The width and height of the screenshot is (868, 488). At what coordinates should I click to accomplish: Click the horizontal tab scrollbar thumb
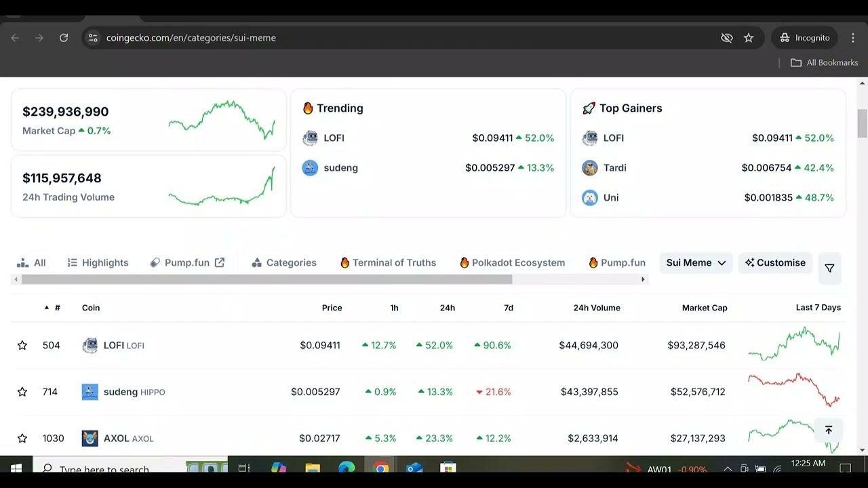click(x=267, y=279)
